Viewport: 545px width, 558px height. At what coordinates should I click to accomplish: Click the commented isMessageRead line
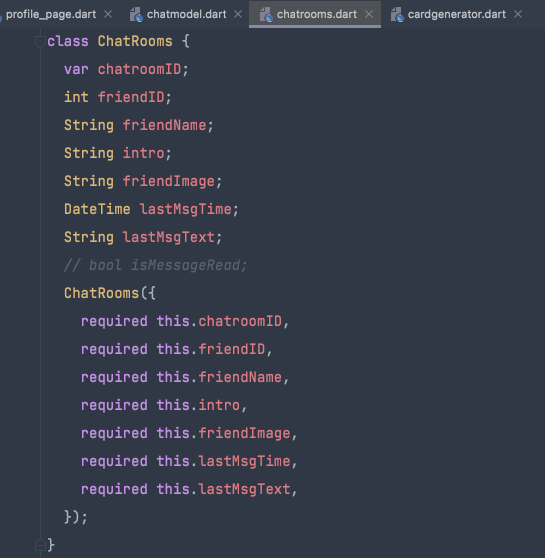tap(156, 265)
